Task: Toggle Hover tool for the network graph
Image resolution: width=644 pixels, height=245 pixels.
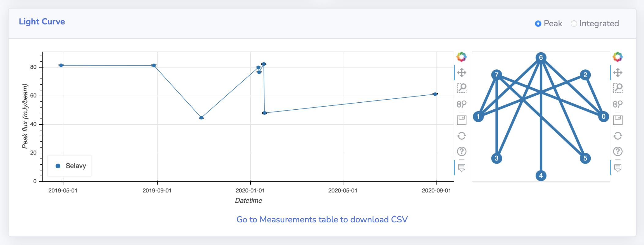Action: tap(618, 167)
